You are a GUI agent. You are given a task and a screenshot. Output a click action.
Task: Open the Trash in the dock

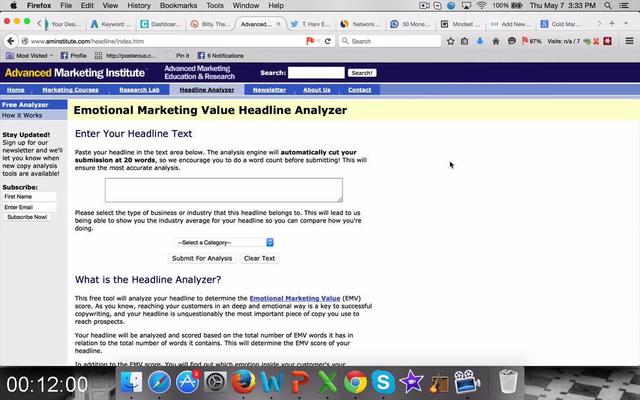[x=508, y=382]
